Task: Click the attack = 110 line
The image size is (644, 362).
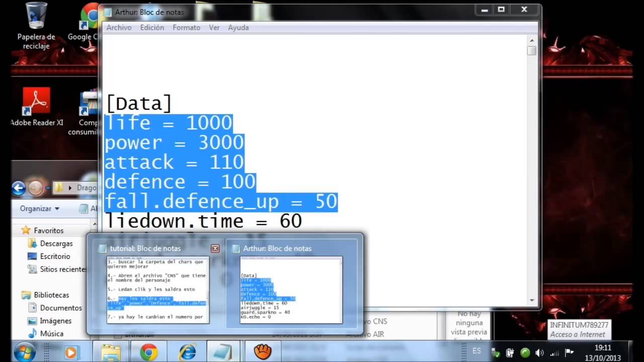Action: (x=174, y=162)
